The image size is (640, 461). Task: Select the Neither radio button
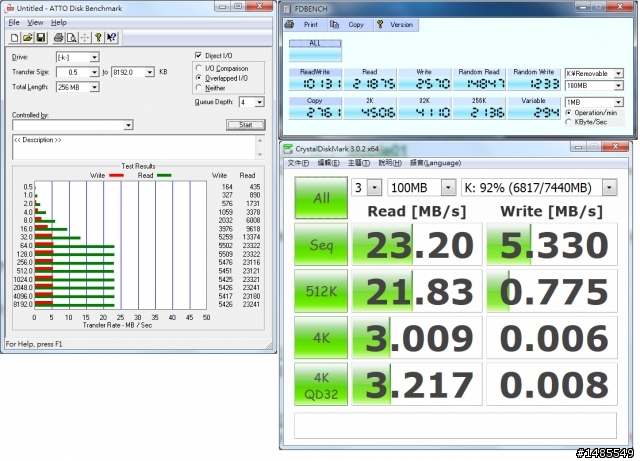(x=199, y=87)
